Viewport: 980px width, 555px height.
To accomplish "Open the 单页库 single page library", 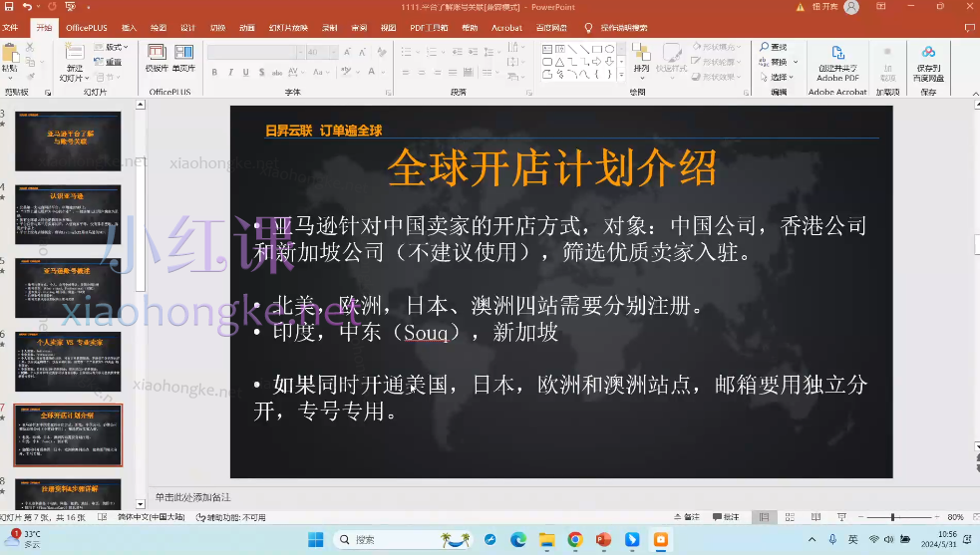I will tap(183, 58).
